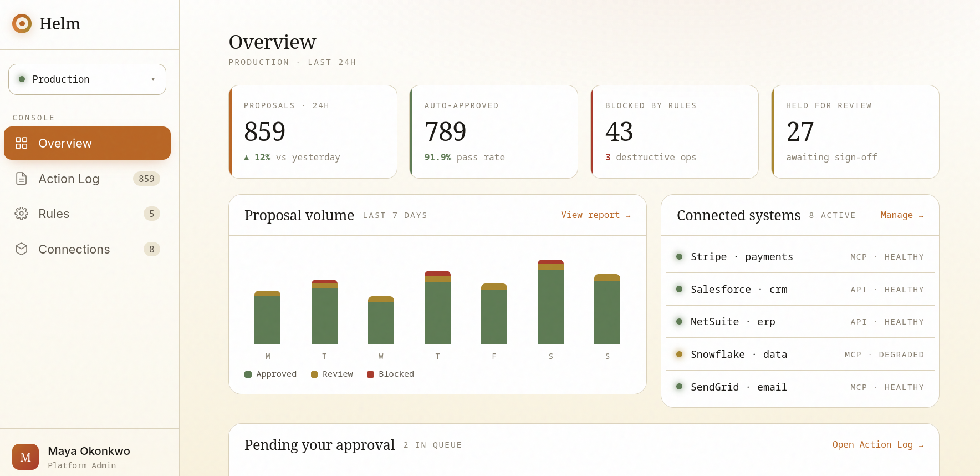Click the Connections cube icon
Image resolution: width=980 pixels, height=476 pixels.
point(22,249)
